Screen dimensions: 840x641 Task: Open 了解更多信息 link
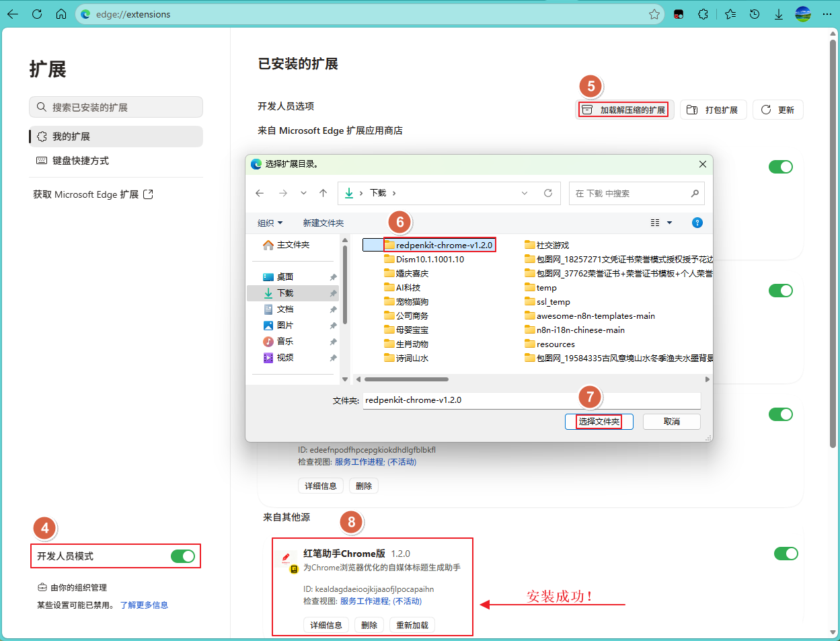(x=144, y=605)
